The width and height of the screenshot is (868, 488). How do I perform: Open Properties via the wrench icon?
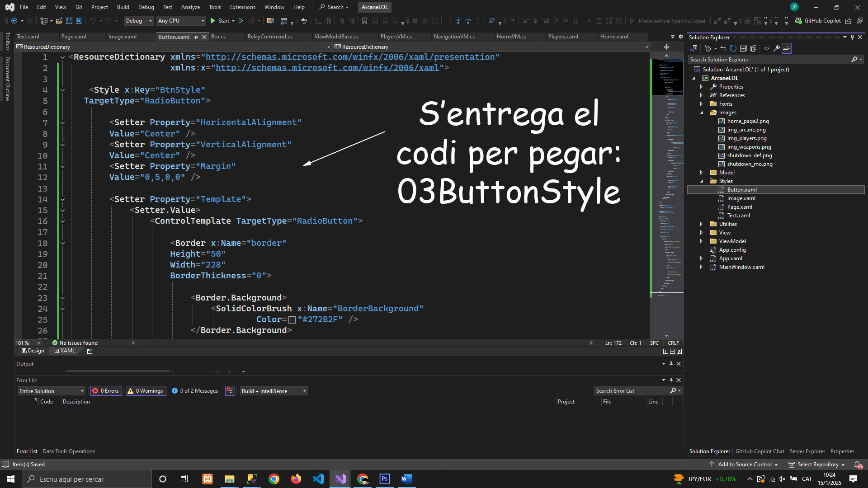777,48
